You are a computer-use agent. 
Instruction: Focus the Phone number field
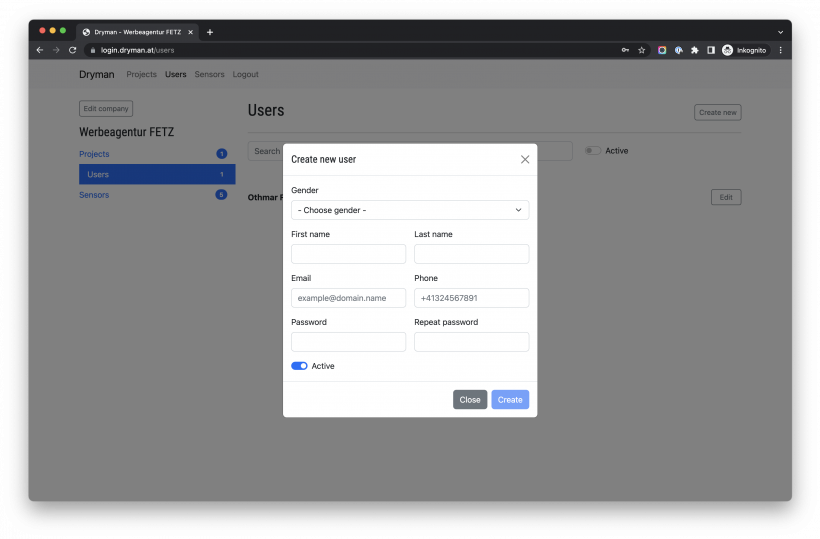[471, 298]
